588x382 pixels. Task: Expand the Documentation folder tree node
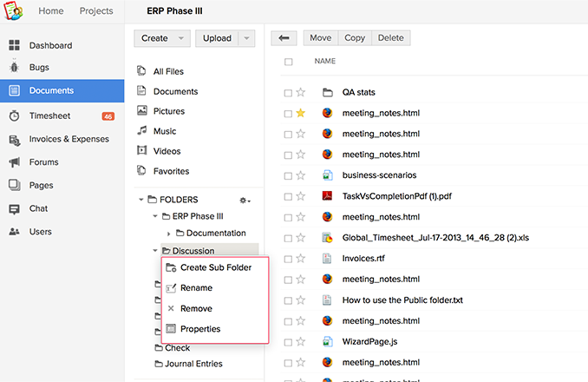[169, 234]
